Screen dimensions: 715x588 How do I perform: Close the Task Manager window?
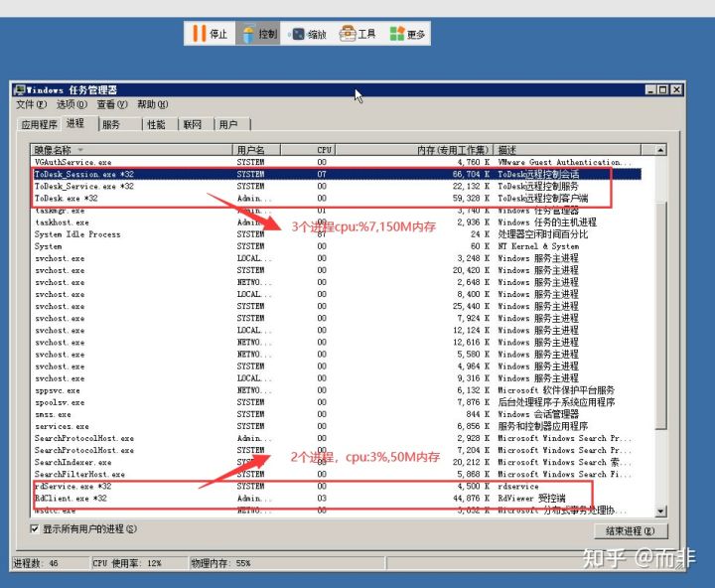point(676,89)
